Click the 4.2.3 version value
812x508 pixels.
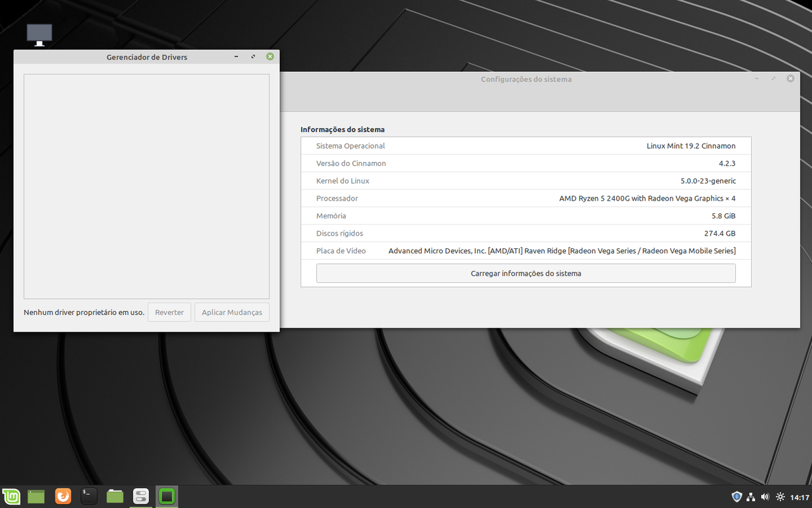[x=727, y=163]
